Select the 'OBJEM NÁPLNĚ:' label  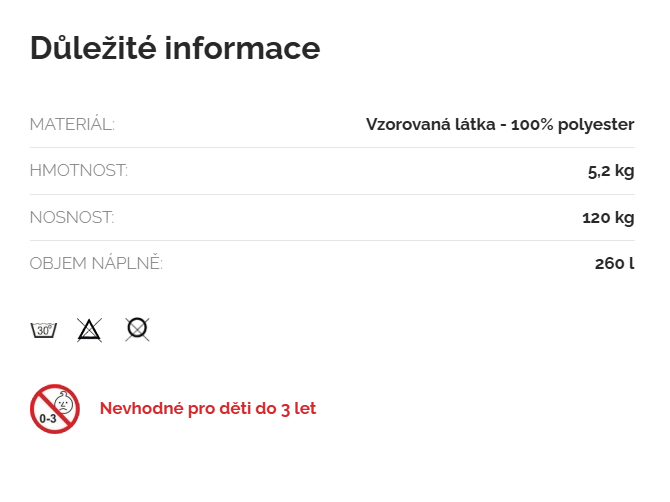pos(96,264)
